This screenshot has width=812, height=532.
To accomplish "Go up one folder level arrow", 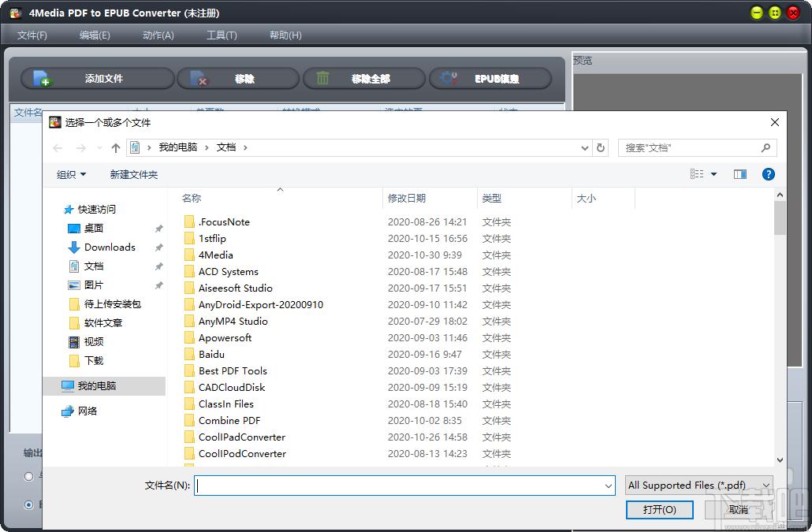I will (x=115, y=148).
